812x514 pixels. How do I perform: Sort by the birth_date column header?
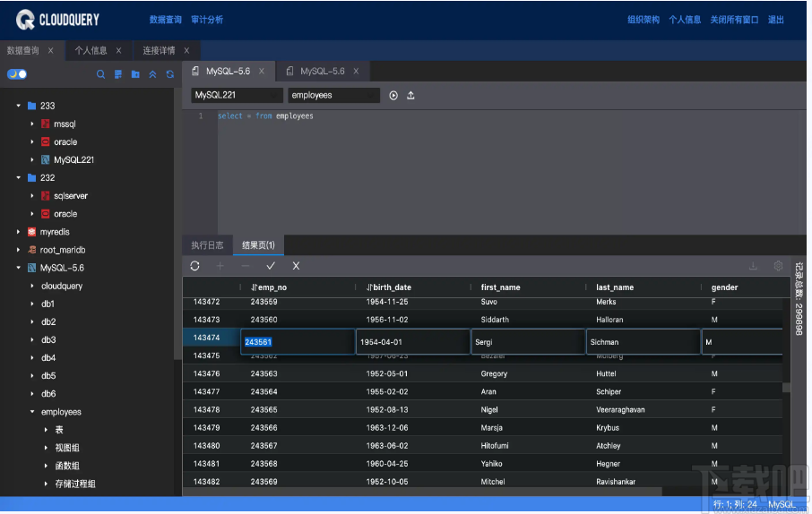pyautogui.click(x=388, y=287)
